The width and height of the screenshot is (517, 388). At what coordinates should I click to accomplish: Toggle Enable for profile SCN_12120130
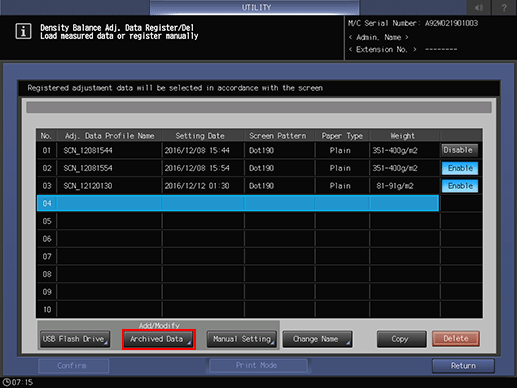click(x=460, y=186)
